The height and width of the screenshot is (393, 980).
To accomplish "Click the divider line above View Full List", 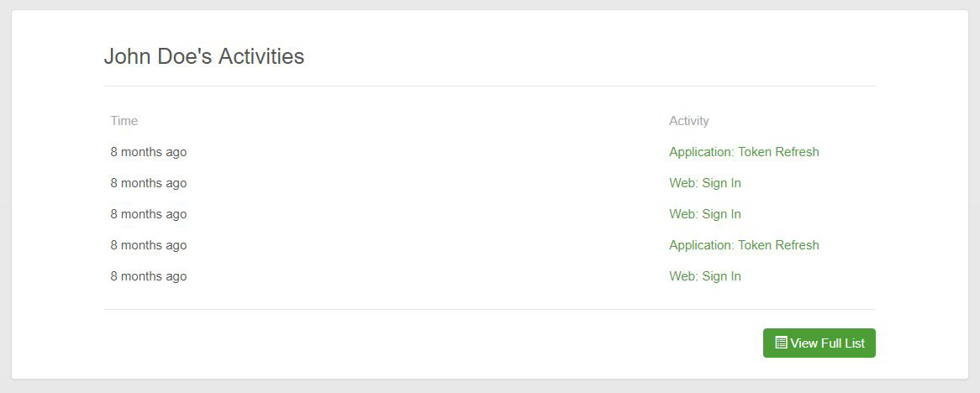I will pyautogui.click(x=489, y=309).
